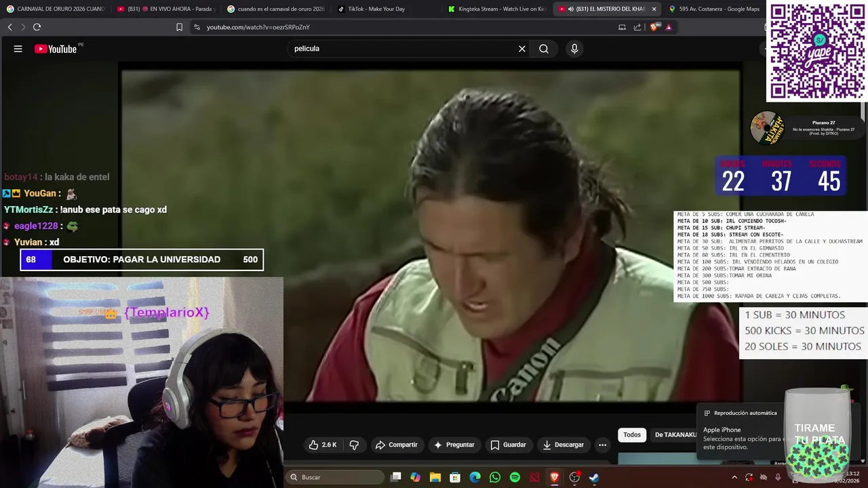Switch to Brave browser in taskbar
Screen dimensions: 868x488
click(x=555, y=477)
